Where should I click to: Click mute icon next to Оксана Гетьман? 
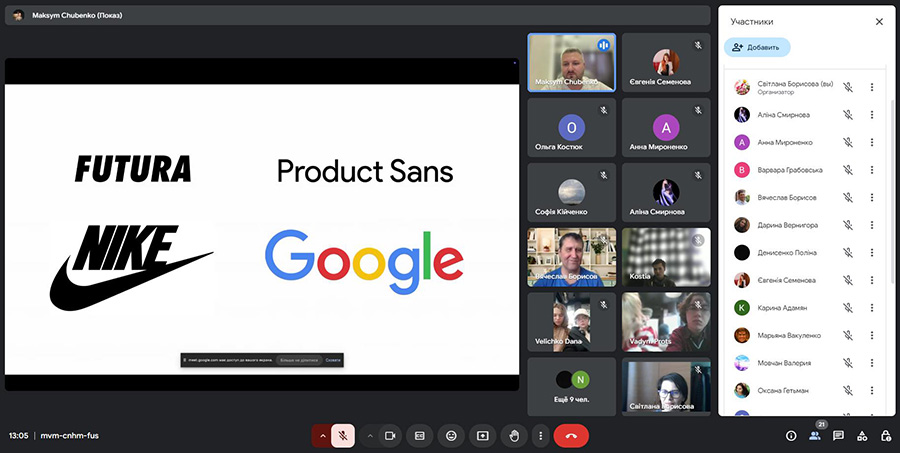(847, 390)
